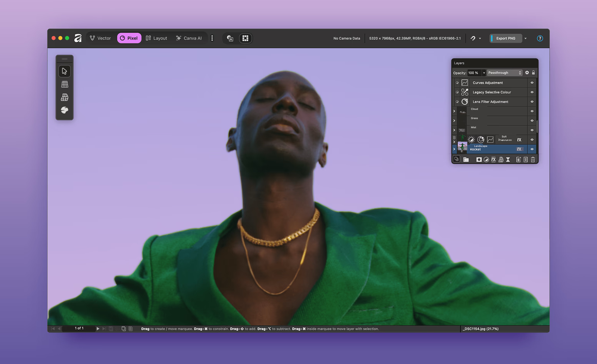
Task: Add a mask layer from Layers panel
Action: pyautogui.click(x=479, y=160)
